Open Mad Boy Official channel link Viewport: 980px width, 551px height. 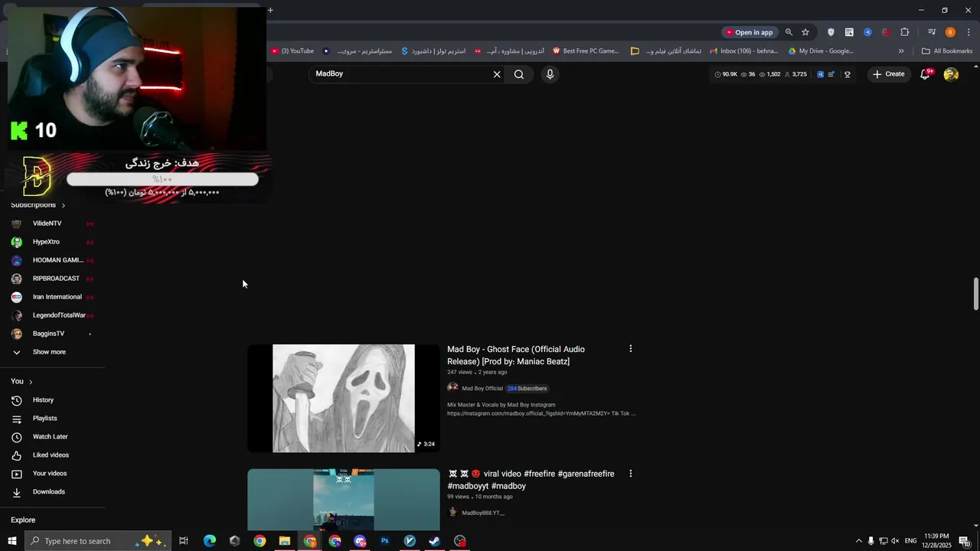click(482, 389)
